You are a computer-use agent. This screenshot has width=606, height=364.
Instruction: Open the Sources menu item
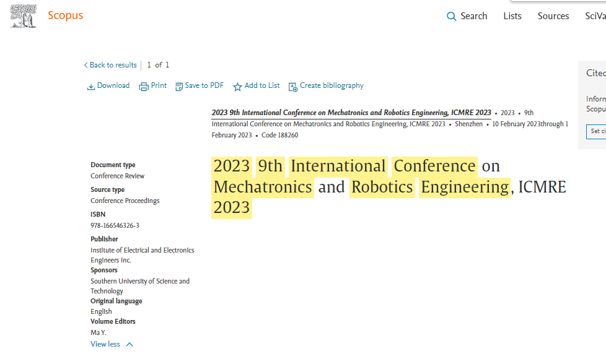(553, 16)
